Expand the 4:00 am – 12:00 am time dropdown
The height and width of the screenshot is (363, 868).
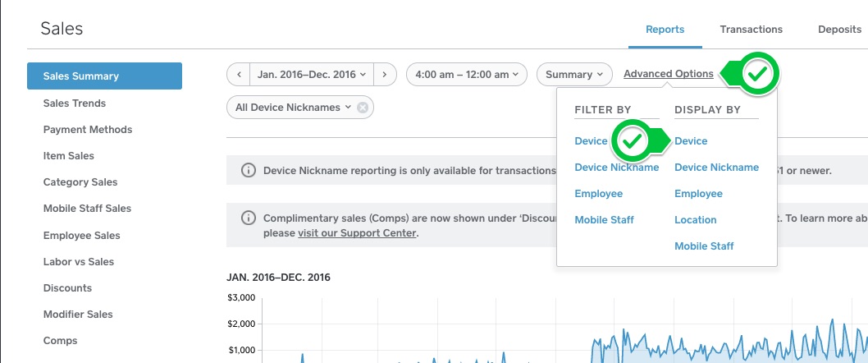click(467, 75)
